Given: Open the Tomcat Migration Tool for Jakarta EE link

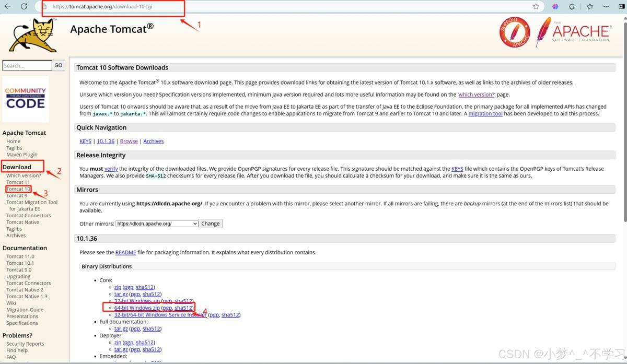Looking at the screenshot, I should [32, 205].
